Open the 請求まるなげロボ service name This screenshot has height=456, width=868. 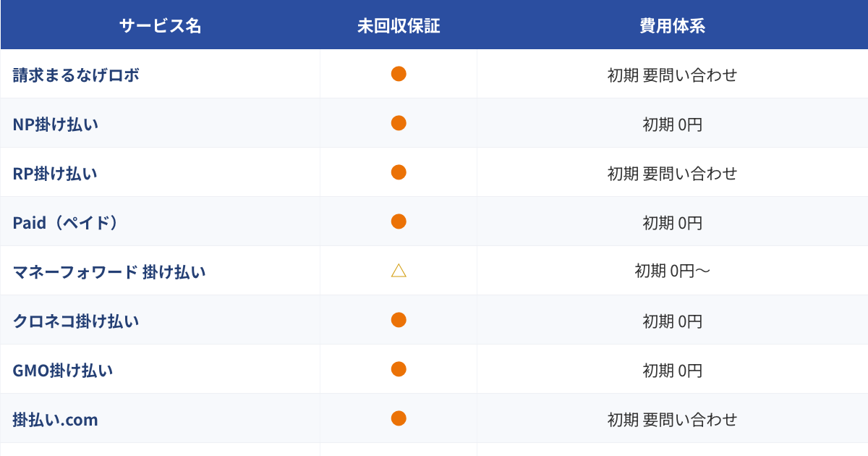click(x=76, y=75)
